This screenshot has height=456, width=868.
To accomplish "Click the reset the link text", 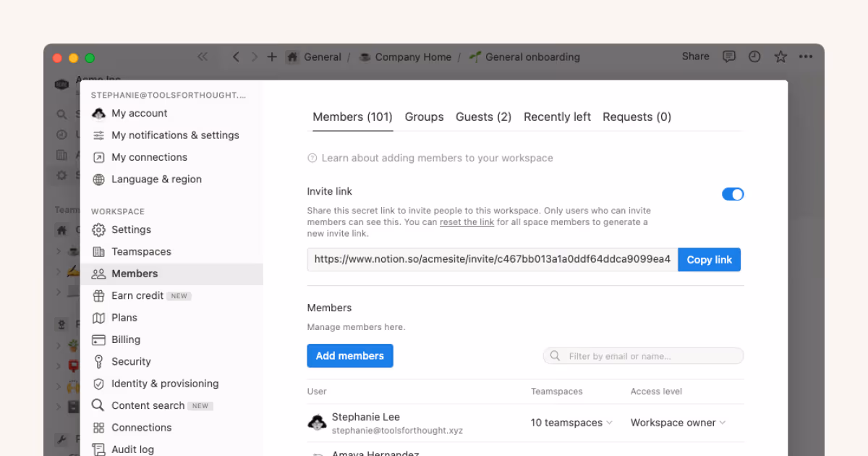I will 467,222.
